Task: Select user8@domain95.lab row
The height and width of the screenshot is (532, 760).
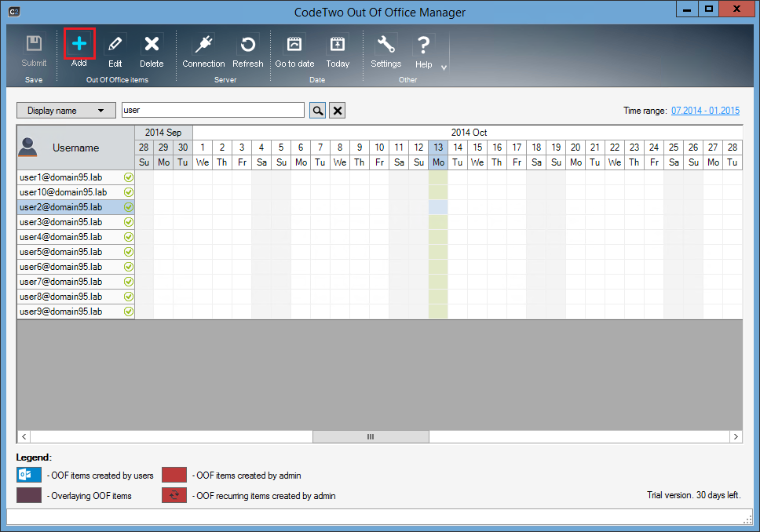Action: pos(75,297)
